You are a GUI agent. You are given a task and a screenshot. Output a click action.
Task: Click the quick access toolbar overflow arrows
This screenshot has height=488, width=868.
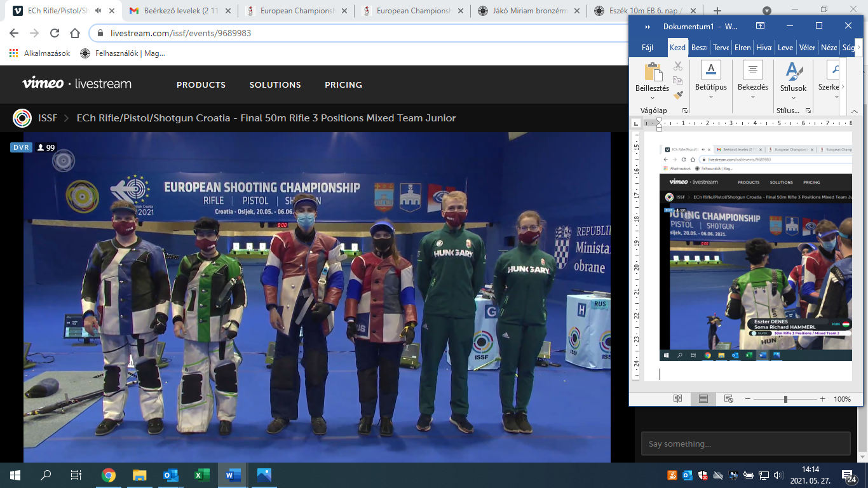click(648, 27)
